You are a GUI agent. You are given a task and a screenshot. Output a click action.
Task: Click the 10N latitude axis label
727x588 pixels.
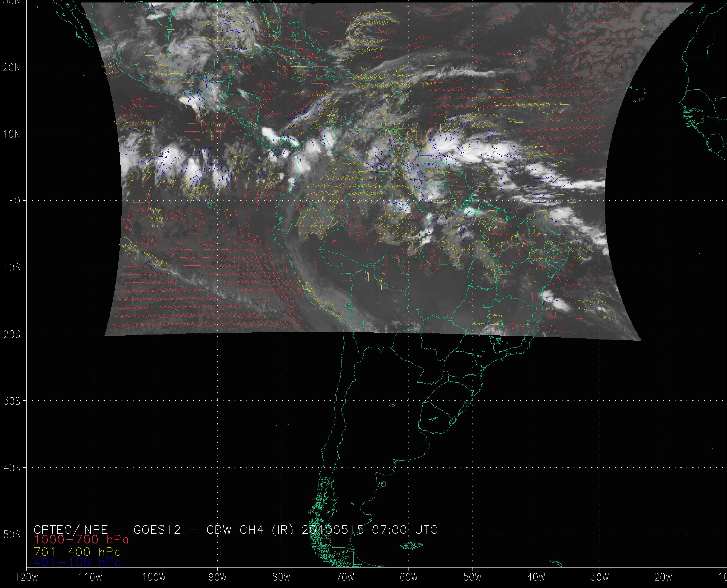(x=12, y=134)
